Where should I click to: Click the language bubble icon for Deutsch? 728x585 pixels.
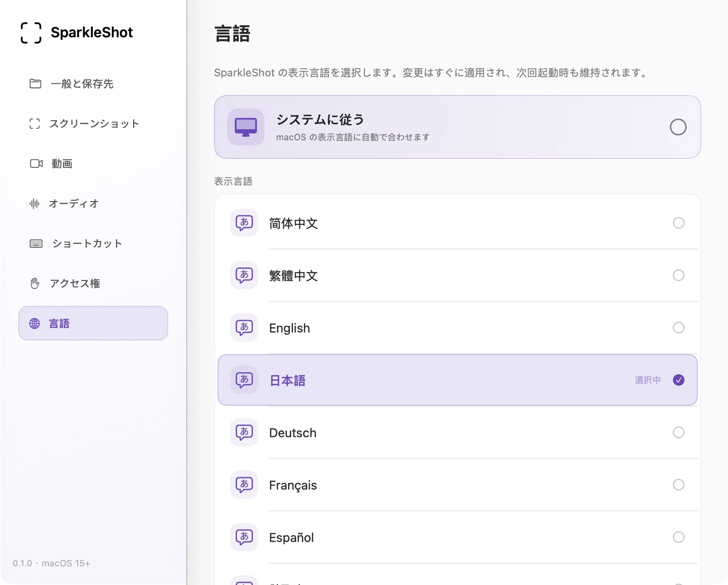[244, 432]
